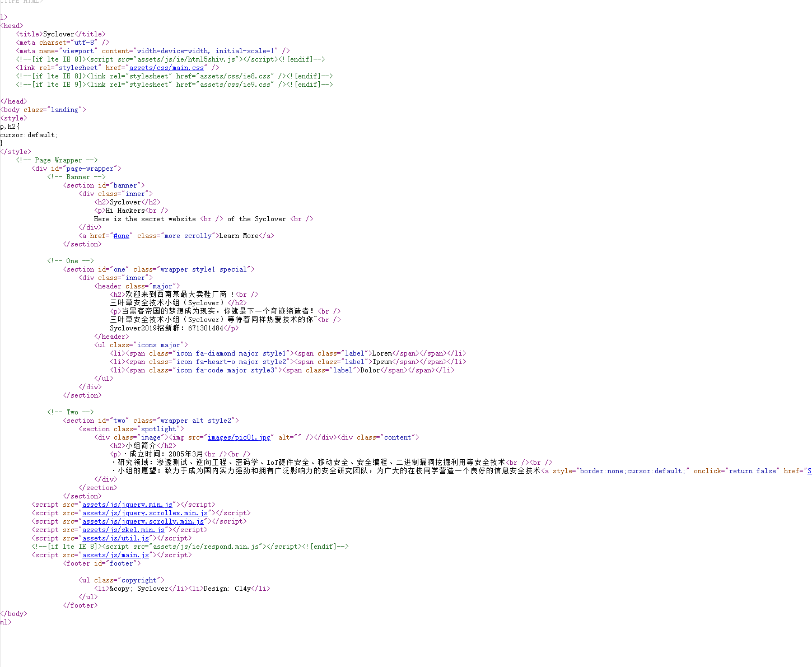
Task: Click the Learn More anchor text
Action: pyautogui.click(x=237, y=235)
